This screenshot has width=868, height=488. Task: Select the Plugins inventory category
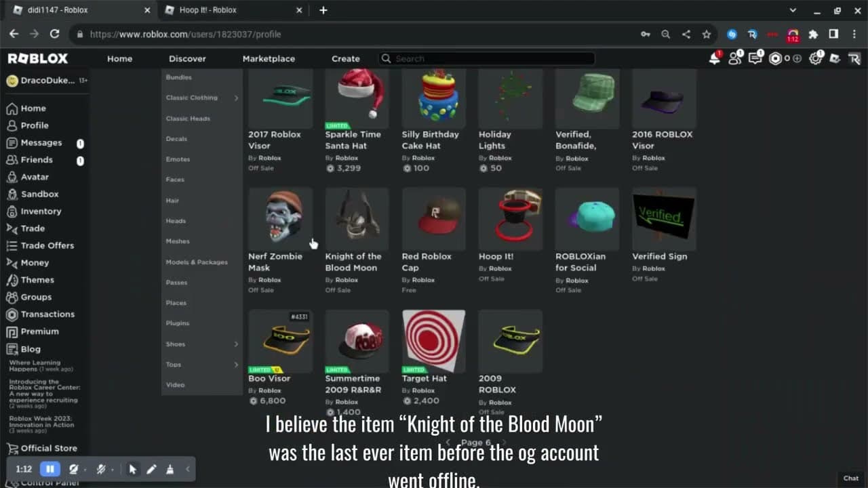[x=178, y=323]
